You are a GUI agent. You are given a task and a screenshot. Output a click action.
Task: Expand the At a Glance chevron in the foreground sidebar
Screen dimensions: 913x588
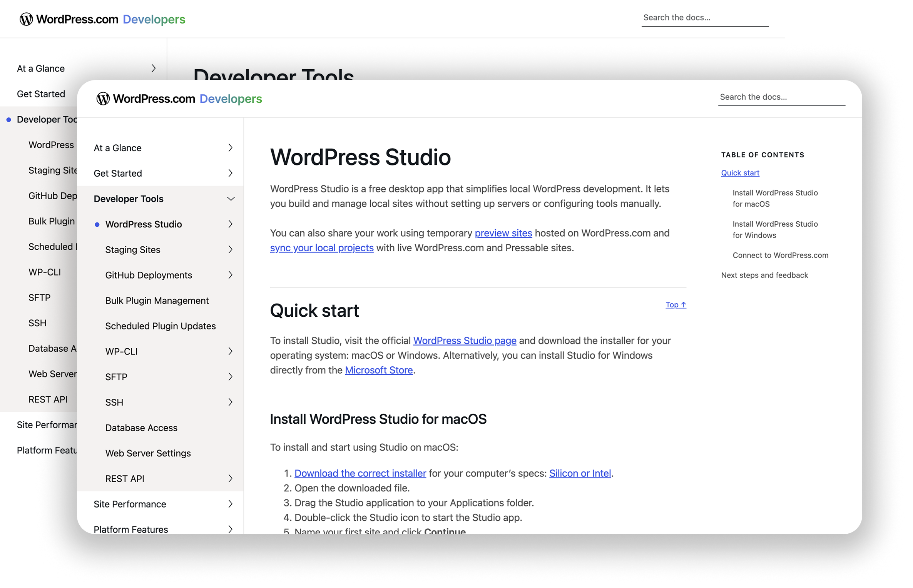click(230, 148)
